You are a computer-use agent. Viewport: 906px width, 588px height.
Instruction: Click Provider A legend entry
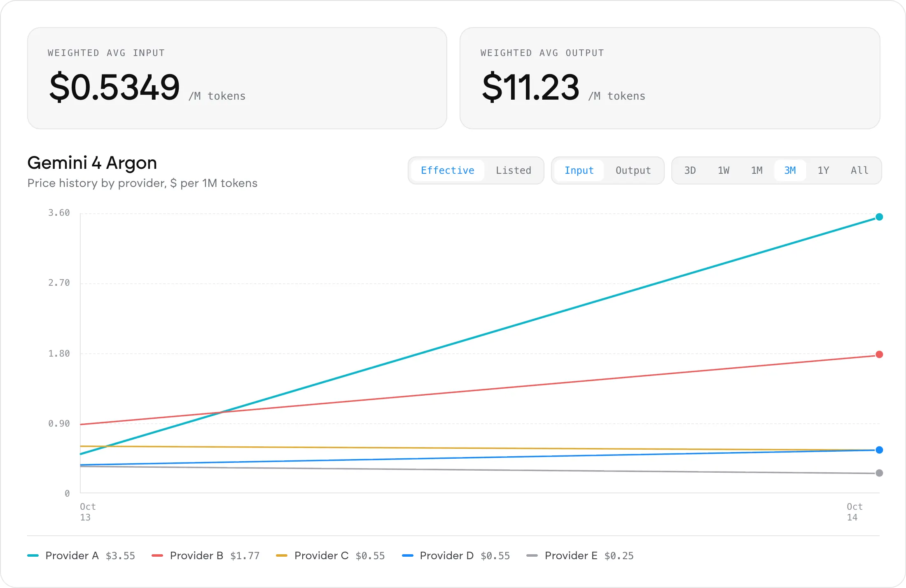click(81, 556)
